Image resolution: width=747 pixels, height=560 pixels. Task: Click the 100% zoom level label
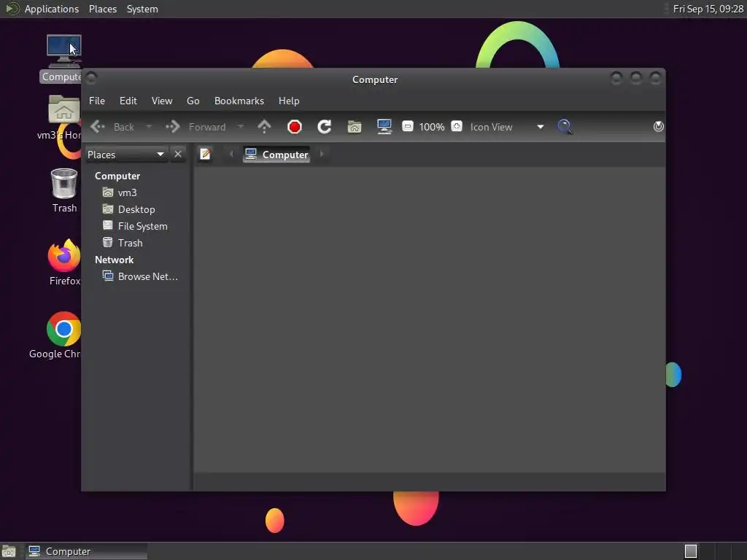click(432, 127)
